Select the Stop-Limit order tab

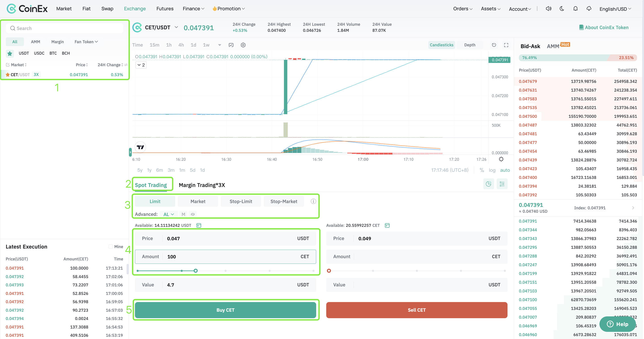pyautogui.click(x=241, y=201)
